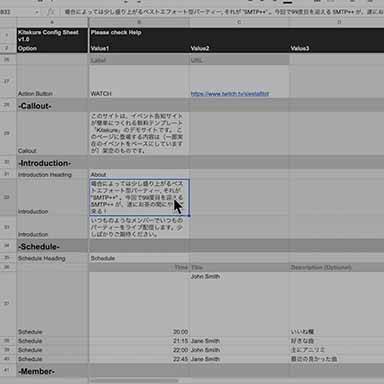Select column A header
Image resolution: width=384 pixels, height=384 pixels.
(x=52, y=22)
